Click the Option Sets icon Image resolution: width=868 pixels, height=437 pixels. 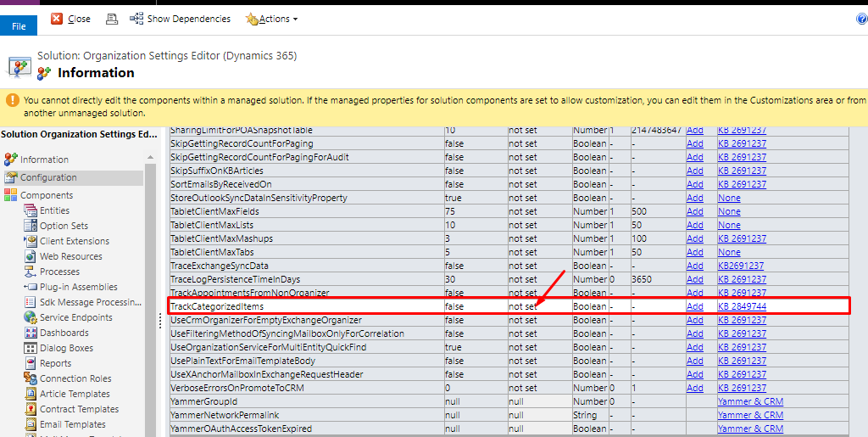(x=31, y=226)
